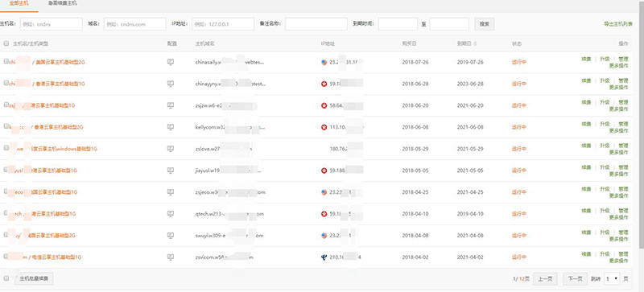Click Hong Kong flag icon in jiayusl row
644x292 pixels.
[324, 171]
